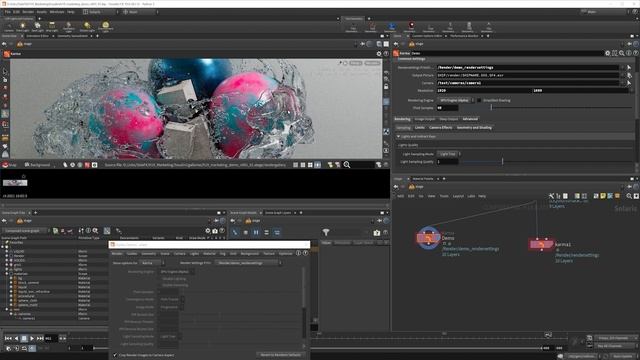Click the play backward button in timeline
Screen dimensions: 640x360
tap(16, 338)
